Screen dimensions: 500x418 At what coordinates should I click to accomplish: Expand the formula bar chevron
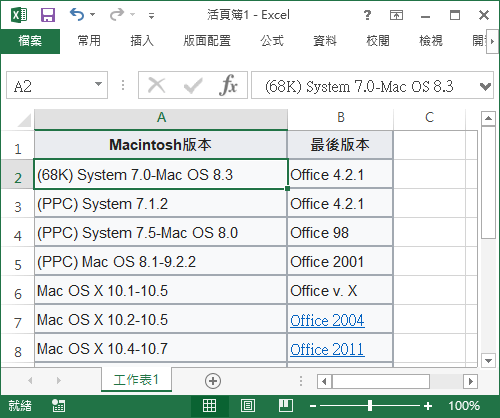tap(485, 87)
